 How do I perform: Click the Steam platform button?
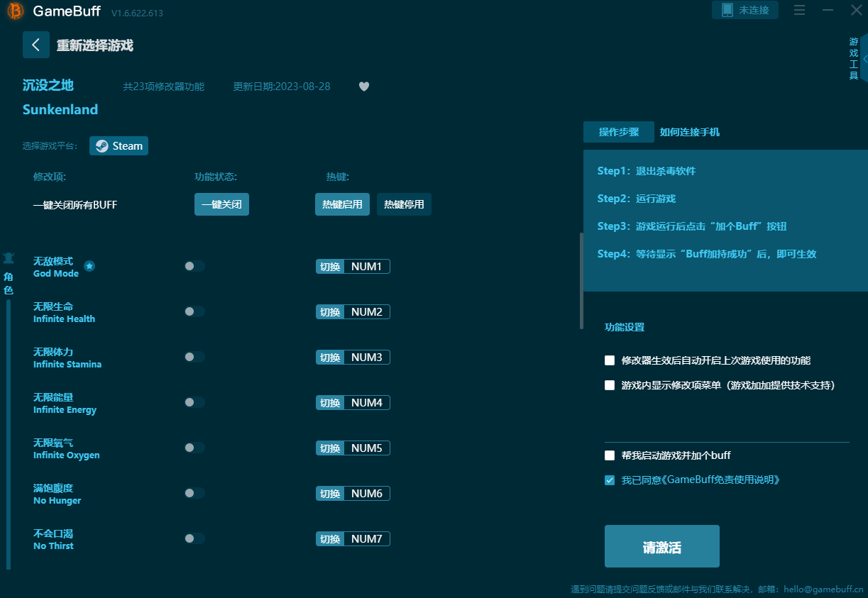point(119,145)
